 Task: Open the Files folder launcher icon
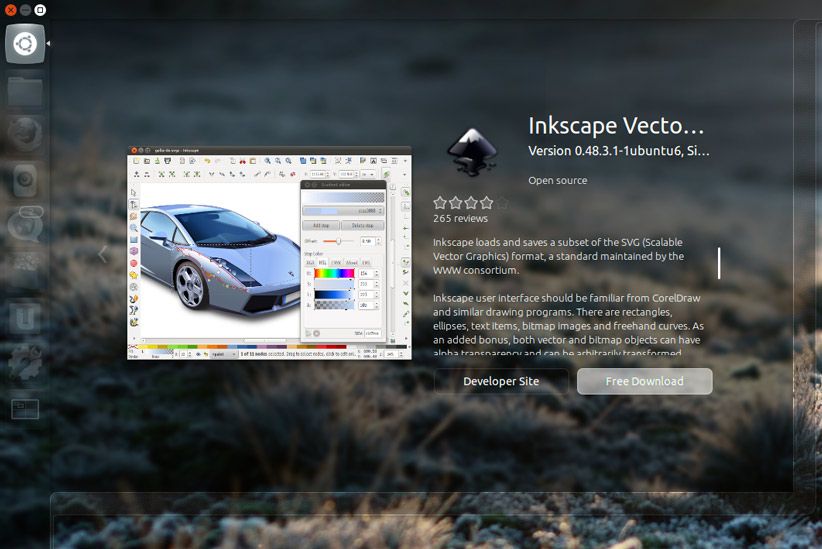pyautogui.click(x=25, y=90)
